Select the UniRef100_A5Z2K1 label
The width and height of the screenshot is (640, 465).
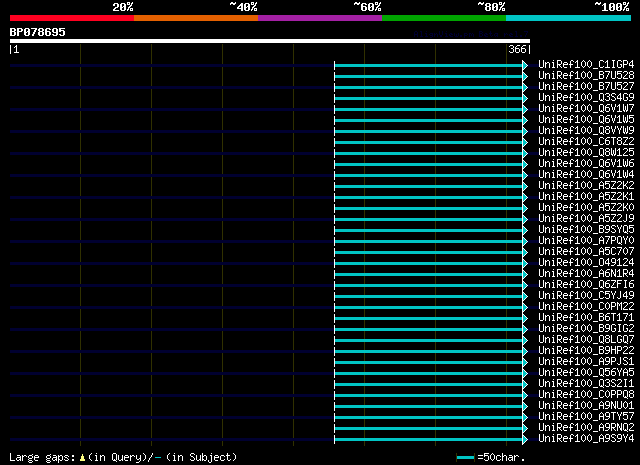586,197
